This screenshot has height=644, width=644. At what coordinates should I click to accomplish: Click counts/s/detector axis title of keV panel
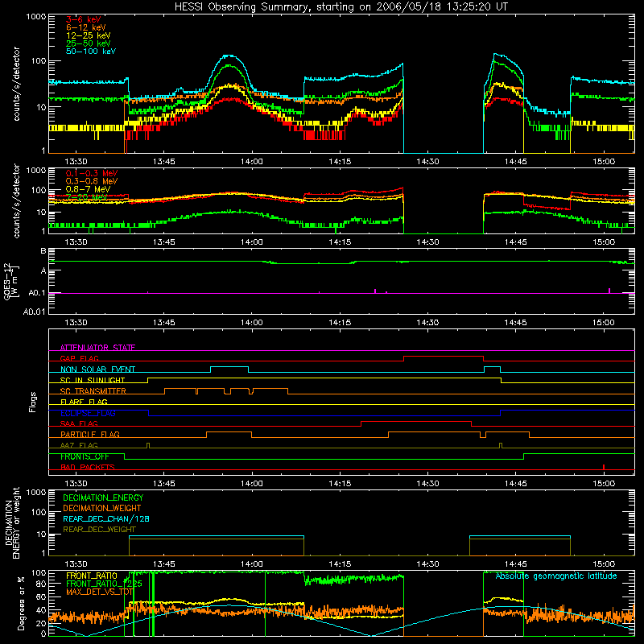[x=17, y=84]
